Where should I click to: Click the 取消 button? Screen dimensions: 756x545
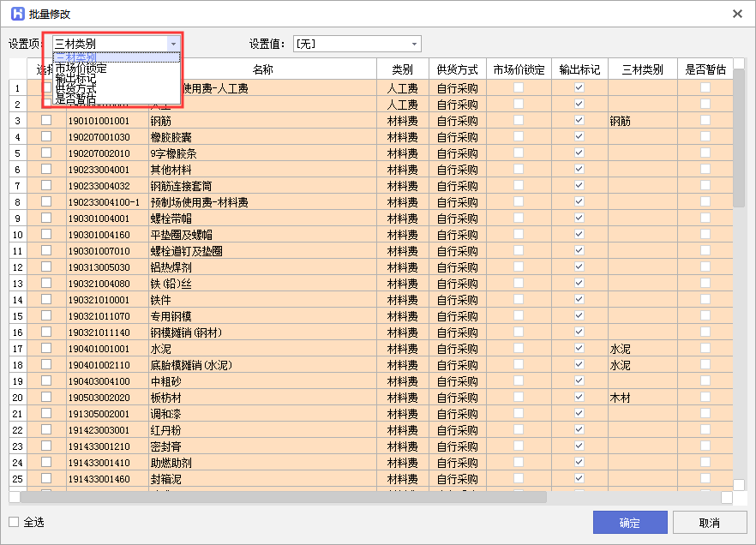(x=709, y=523)
